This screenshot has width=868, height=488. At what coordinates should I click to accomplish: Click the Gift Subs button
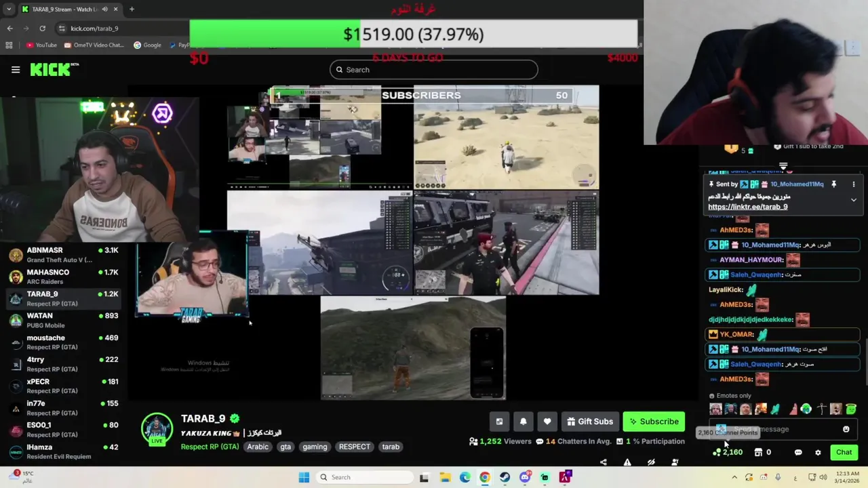589,422
